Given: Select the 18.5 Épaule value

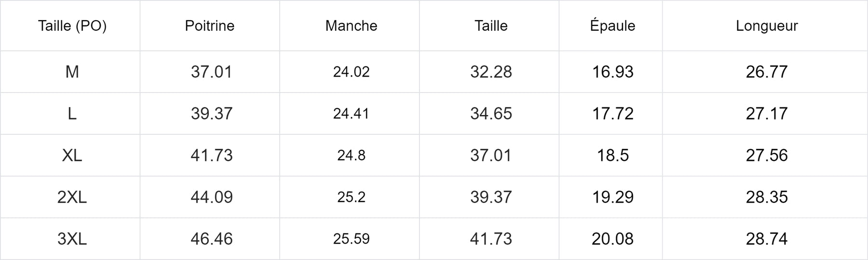Looking at the screenshot, I should point(612,156).
